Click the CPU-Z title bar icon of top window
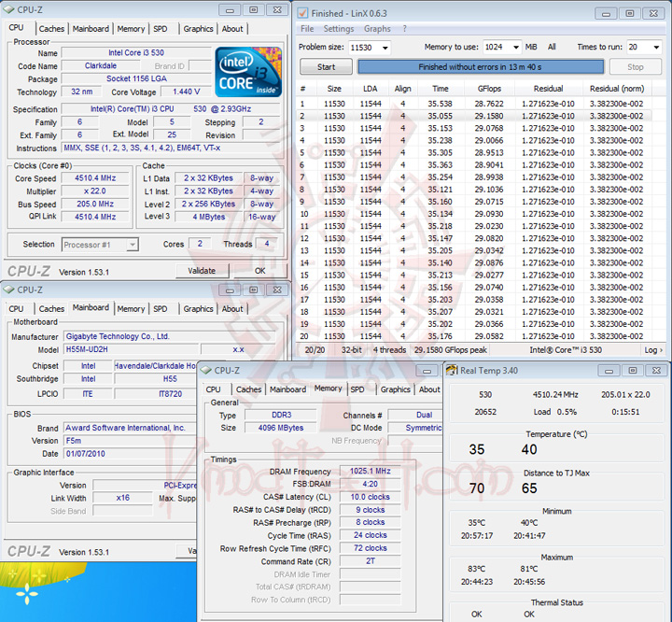 pyautogui.click(x=9, y=9)
